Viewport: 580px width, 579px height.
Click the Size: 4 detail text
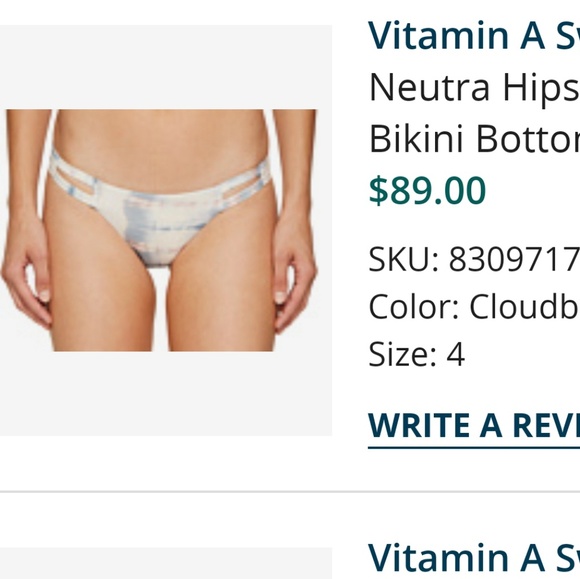(417, 354)
